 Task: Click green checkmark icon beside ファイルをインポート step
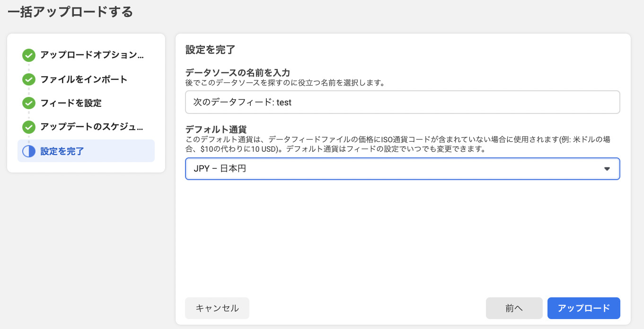coord(29,79)
